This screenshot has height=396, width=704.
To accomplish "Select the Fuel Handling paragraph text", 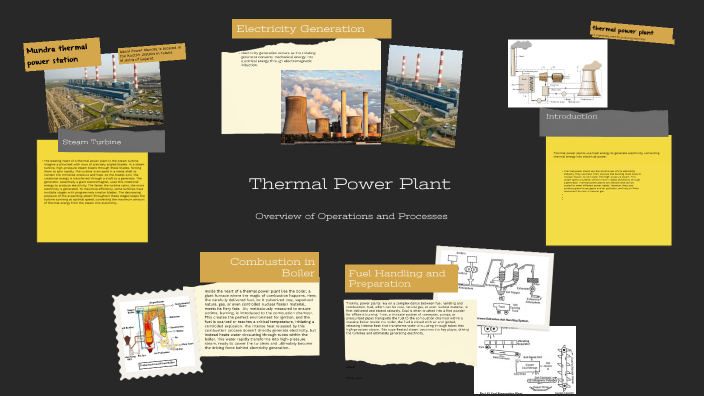I will pyautogui.click(x=407, y=318).
